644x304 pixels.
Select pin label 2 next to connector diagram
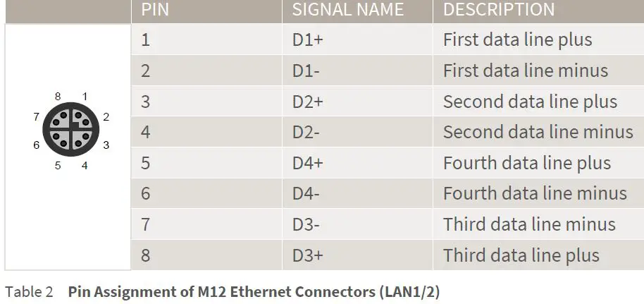[106, 117]
